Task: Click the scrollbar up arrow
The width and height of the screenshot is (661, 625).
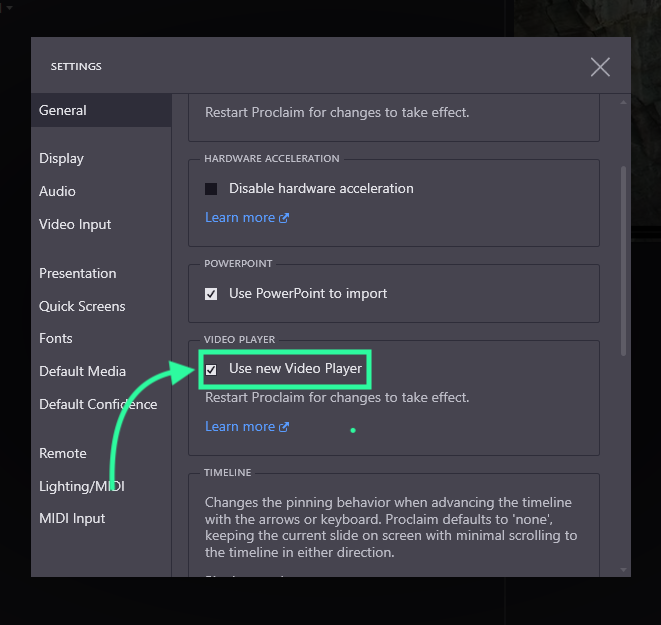Action: point(623,102)
